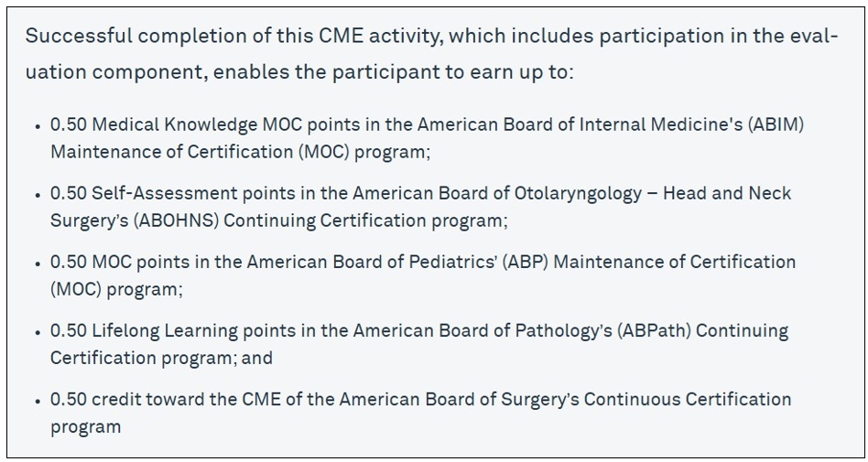Click the bullet before Lifelong Learning points
Viewport: 868px width, 462px height.
pyautogui.click(x=38, y=332)
